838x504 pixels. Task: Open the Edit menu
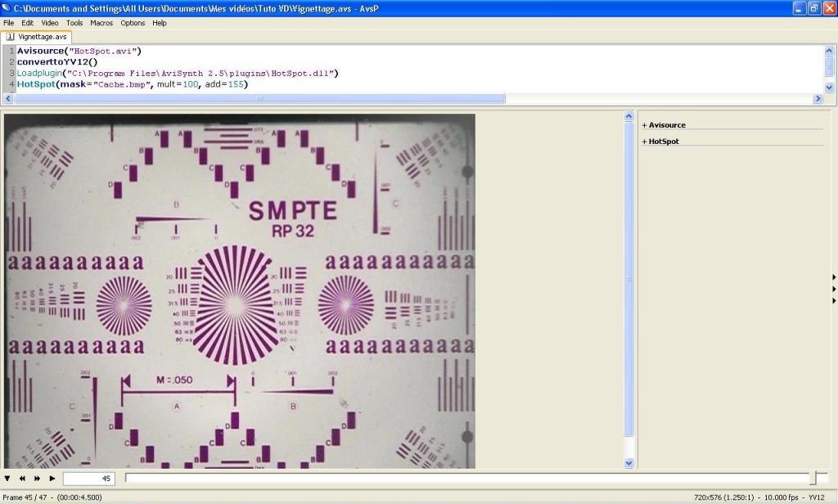(27, 23)
